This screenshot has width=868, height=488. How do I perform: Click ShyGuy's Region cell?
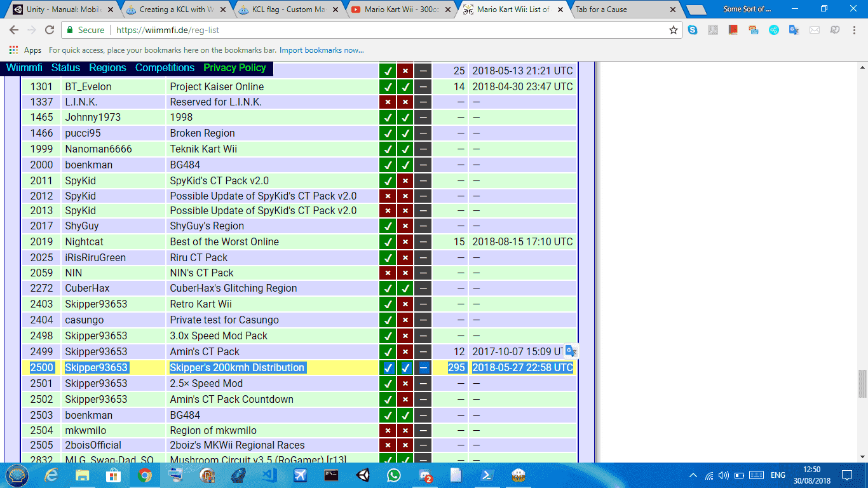point(273,226)
